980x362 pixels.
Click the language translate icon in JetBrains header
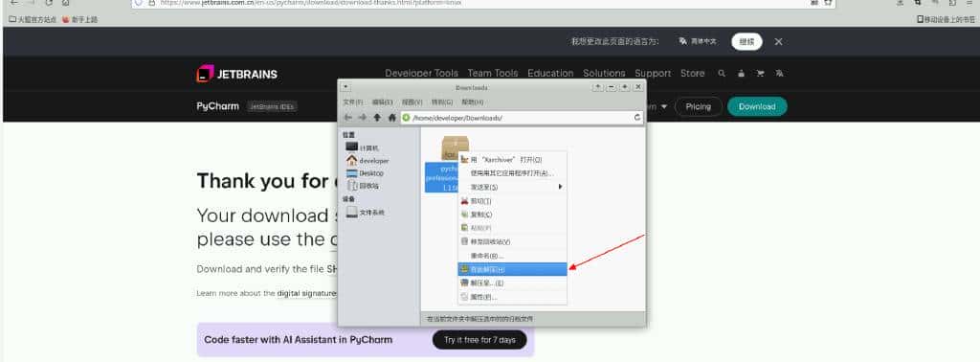point(779,73)
